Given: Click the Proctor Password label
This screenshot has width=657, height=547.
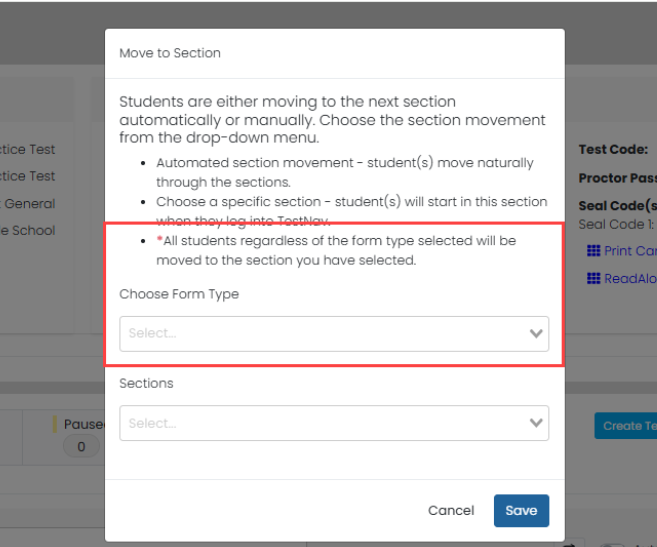Looking at the screenshot, I should point(618,178).
